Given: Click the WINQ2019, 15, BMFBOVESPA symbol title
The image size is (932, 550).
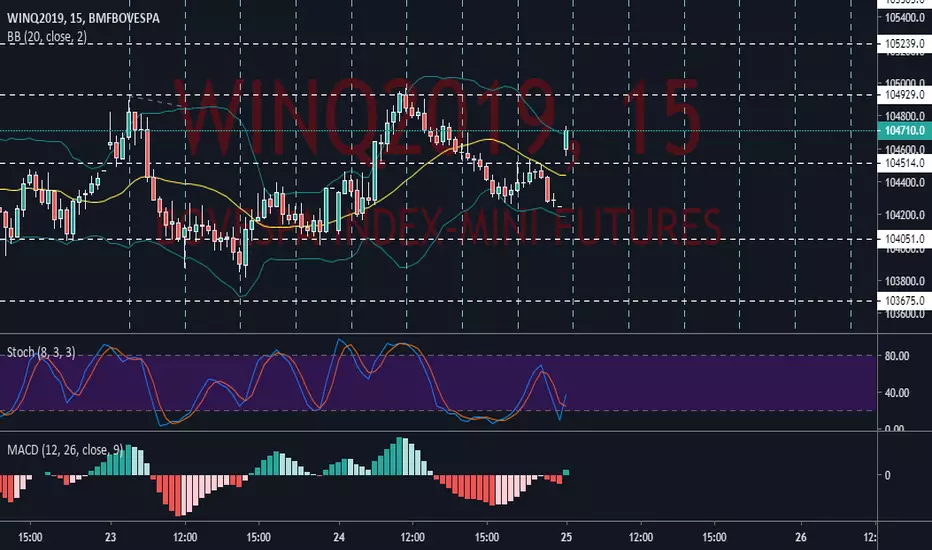Looking at the screenshot, I should pos(83,18).
